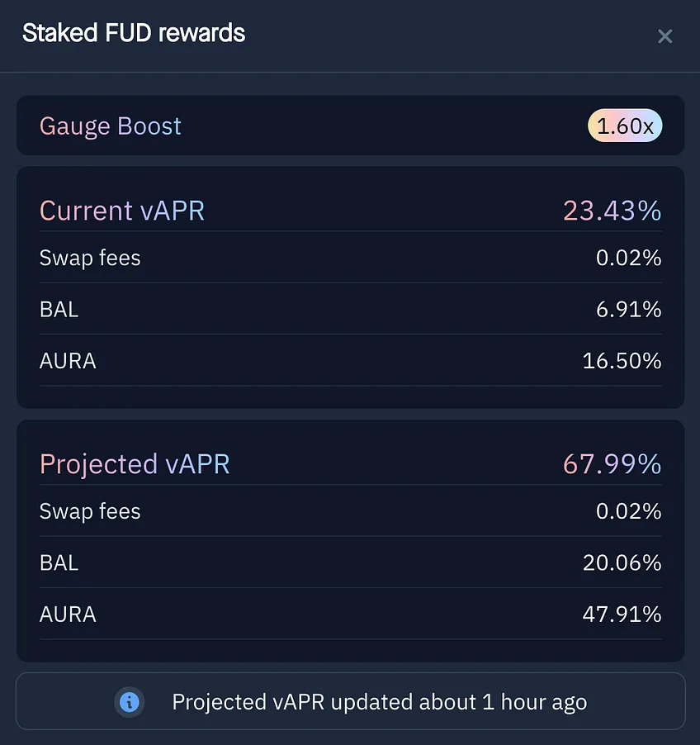Click the 16.50% AURA current value
Screen dimensions: 700x745
(x=622, y=360)
